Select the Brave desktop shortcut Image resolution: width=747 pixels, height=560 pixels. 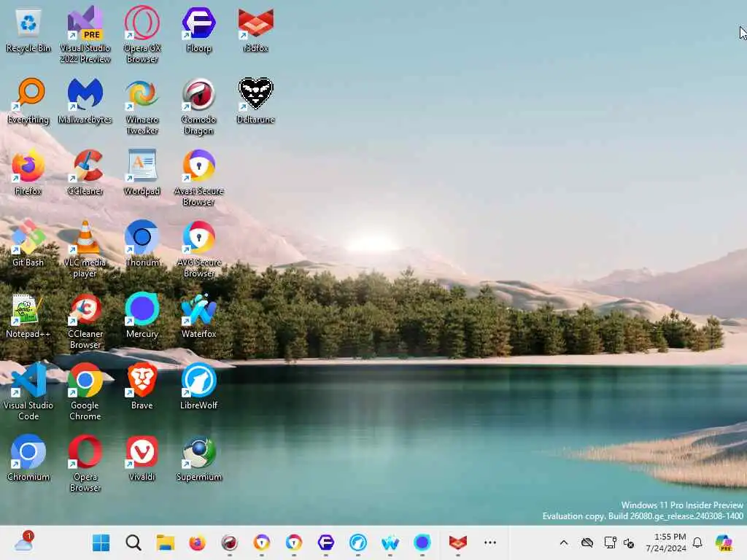pos(142,387)
